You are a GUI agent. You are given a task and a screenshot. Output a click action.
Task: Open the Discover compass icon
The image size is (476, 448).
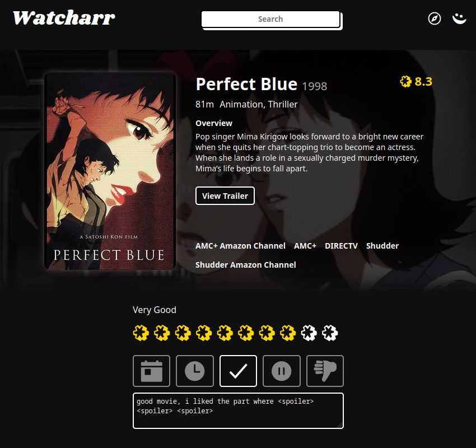click(x=435, y=18)
